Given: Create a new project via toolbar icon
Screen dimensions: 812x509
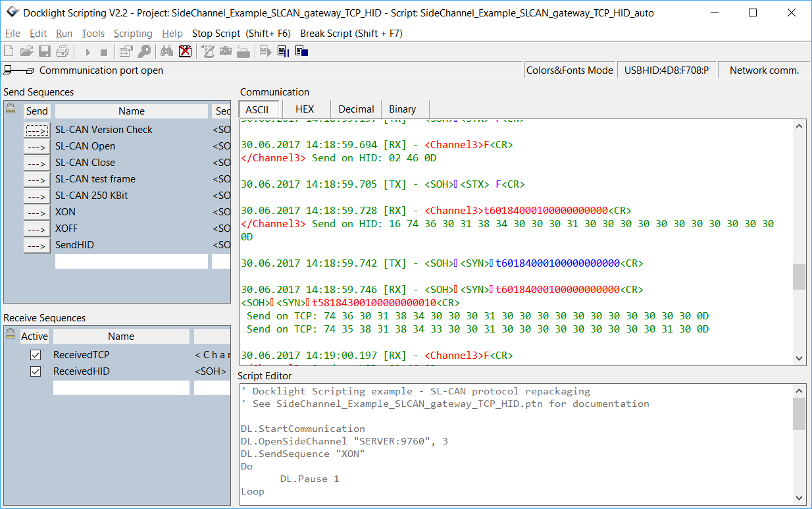Looking at the screenshot, I should (9, 51).
